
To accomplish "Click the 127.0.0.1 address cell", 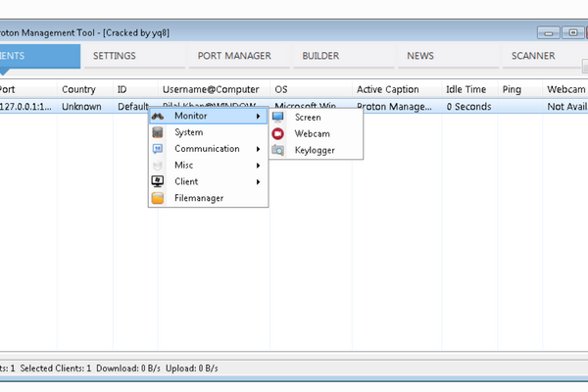I will [x=25, y=107].
